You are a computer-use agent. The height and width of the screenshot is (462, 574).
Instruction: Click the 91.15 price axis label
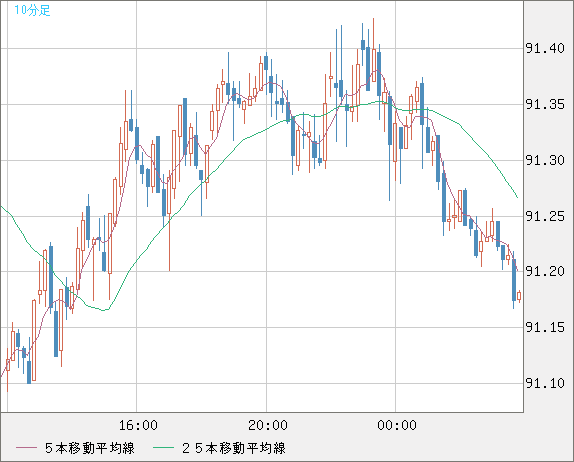pyautogui.click(x=545, y=327)
